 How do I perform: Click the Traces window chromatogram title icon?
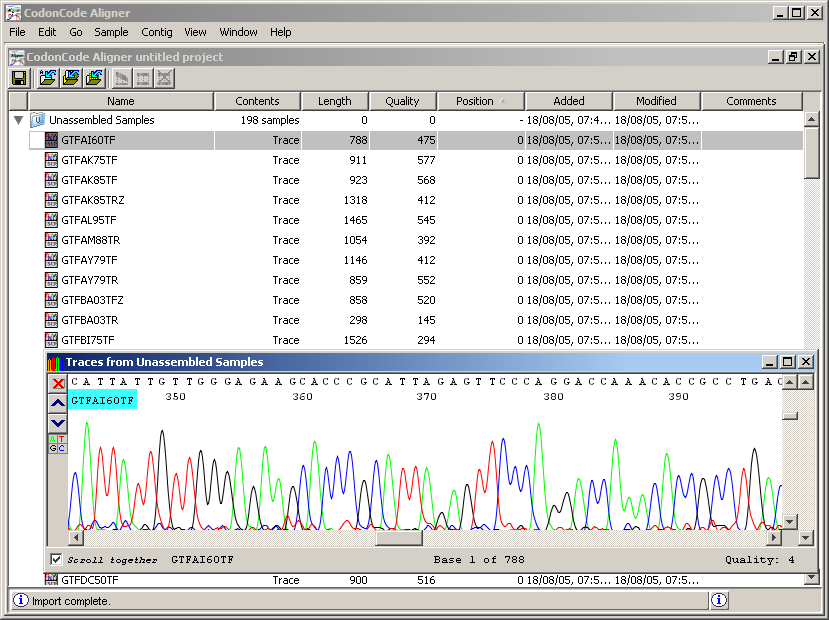54,362
